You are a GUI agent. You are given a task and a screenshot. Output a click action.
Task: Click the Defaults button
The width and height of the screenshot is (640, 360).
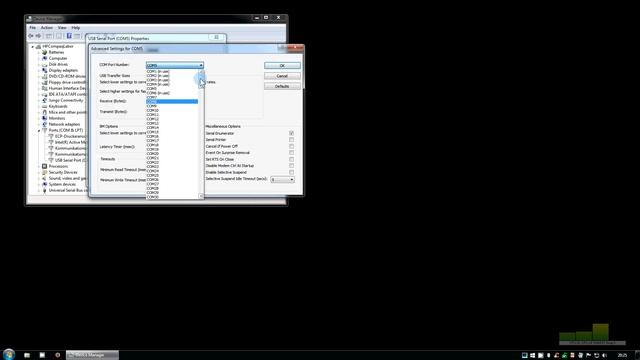[282, 86]
